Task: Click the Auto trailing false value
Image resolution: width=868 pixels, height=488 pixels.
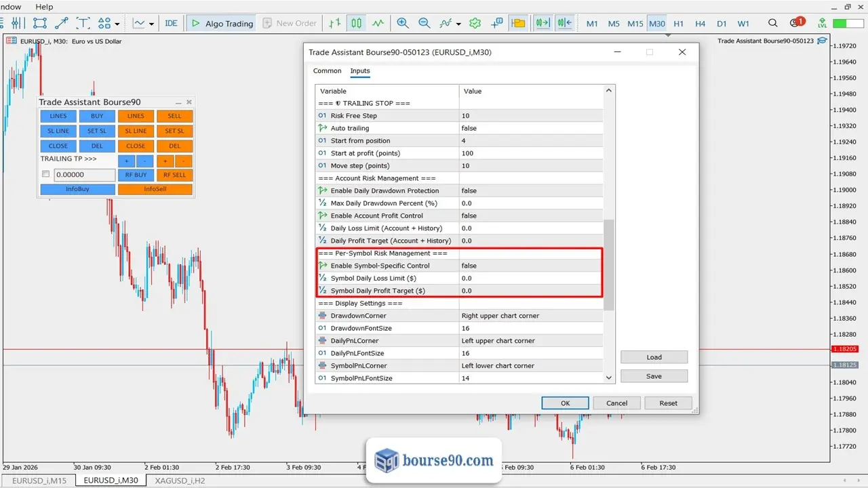Action: coord(530,128)
